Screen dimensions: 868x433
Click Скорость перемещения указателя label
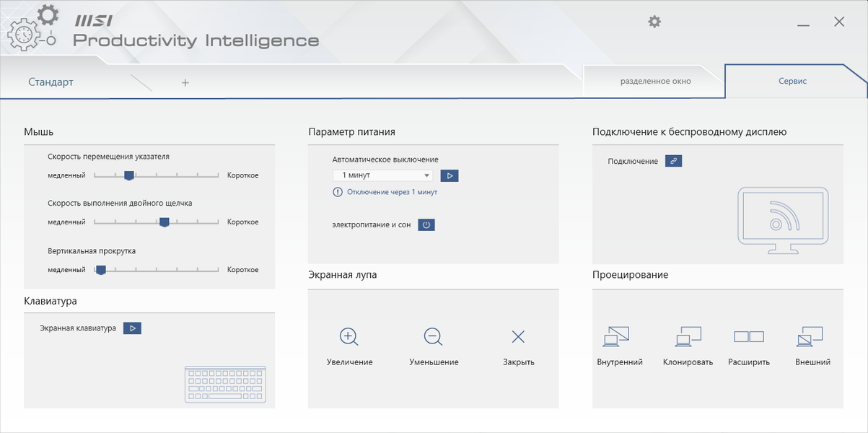109,156
